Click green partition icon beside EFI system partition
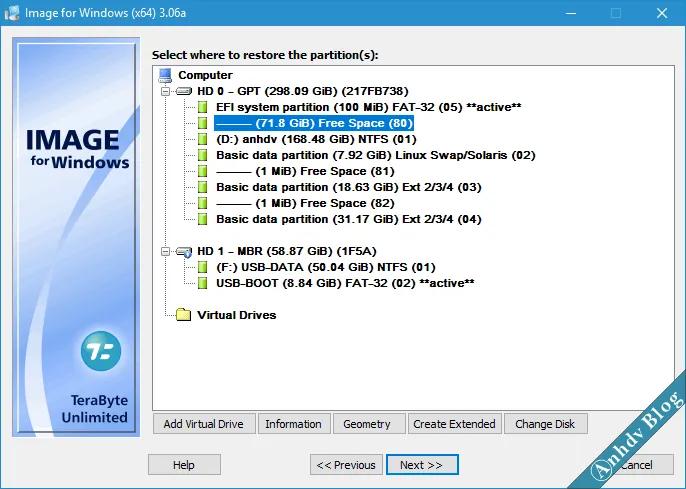 click(202, 107)
